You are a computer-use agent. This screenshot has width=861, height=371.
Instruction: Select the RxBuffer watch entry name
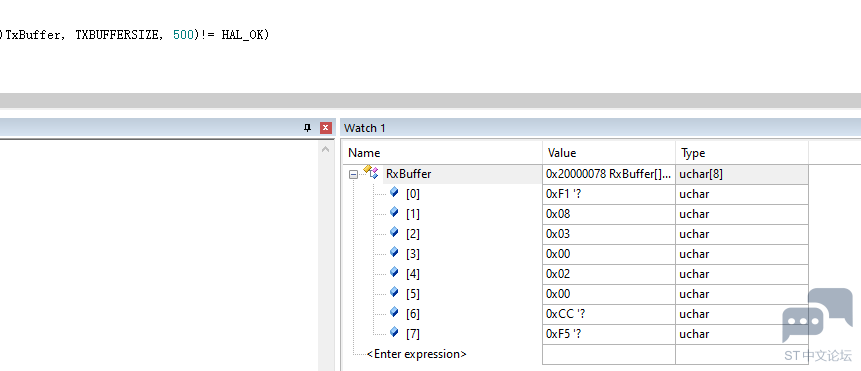point(409,174)
